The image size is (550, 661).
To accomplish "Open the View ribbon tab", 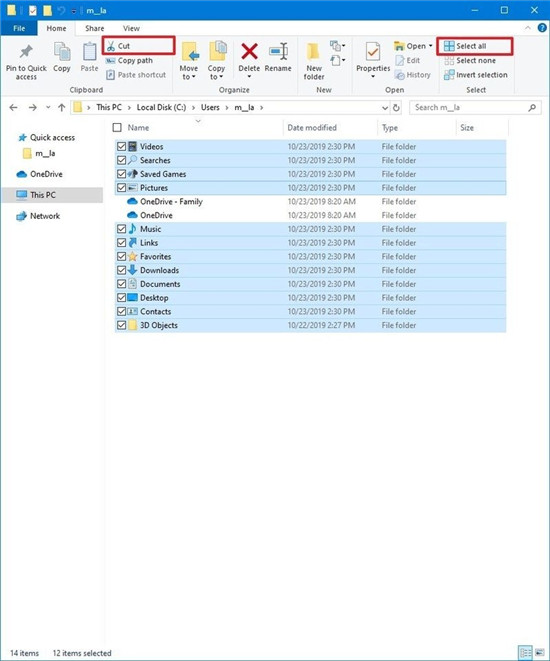I will [x=131, y=28].
